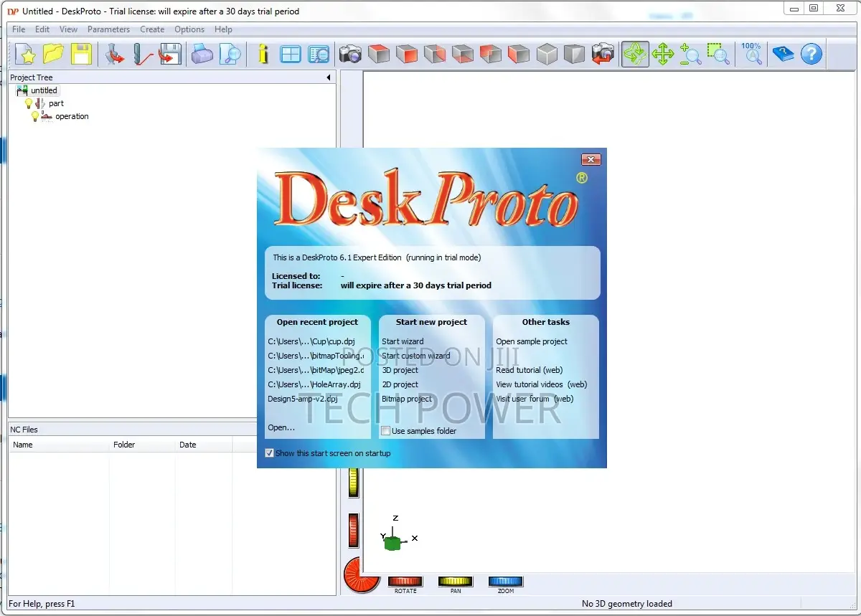Select the gray flat cube view icon
861x616 pixels.
pyautogui.click(x=574, y=54)
